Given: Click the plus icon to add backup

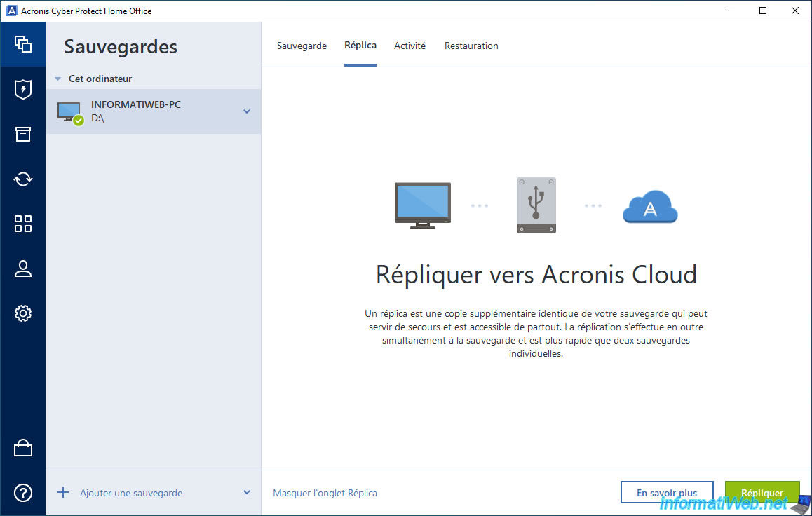Looking at the screenshot, I should click(62, 492).
